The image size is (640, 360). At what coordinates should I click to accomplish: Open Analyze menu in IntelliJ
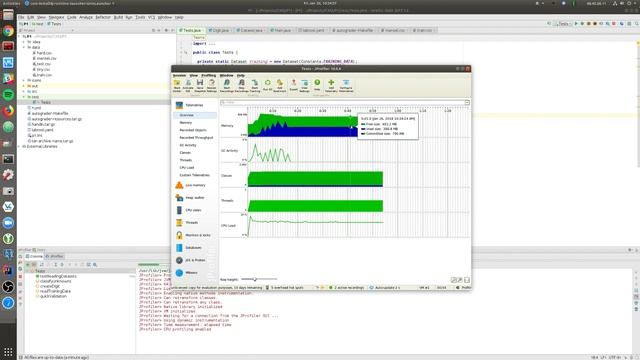(86, 18)
